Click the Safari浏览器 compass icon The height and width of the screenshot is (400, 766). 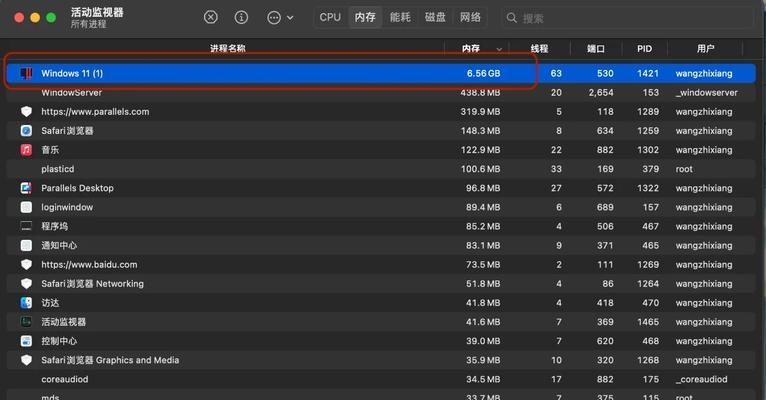pyautogui.click(x=26, y=130)
